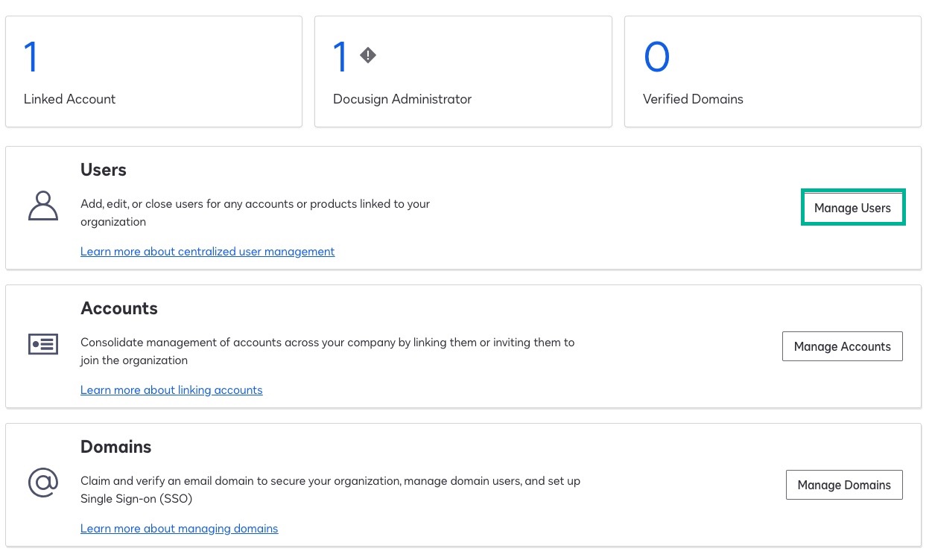Image resolution: width=932 pixels, height=560 pixels.
Task: Click the zero above Verified Domains
Action: 656,56
